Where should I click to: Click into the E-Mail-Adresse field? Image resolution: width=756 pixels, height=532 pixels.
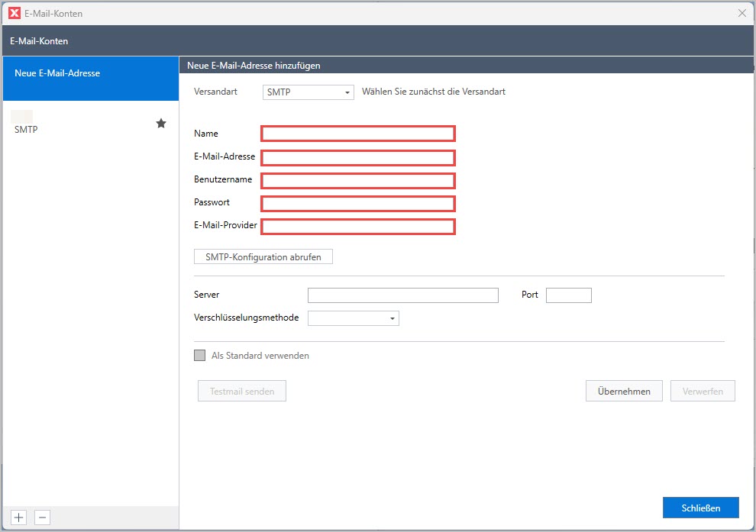pos(358,158)
